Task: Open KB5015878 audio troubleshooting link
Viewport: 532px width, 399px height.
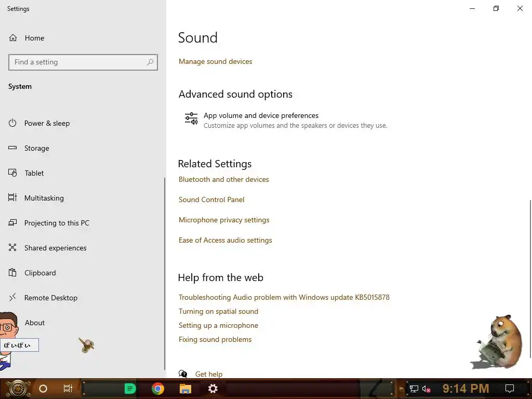Action: click(284, 297)
